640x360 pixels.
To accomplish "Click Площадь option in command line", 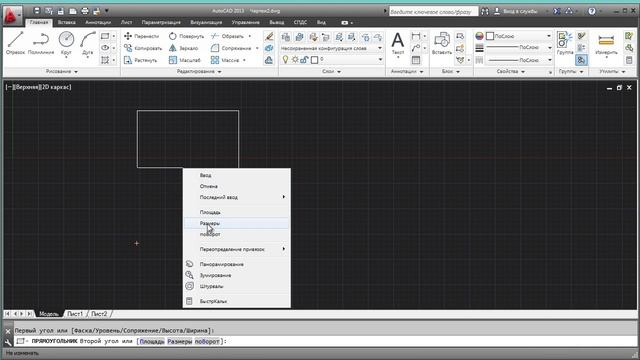I will 152,341.
